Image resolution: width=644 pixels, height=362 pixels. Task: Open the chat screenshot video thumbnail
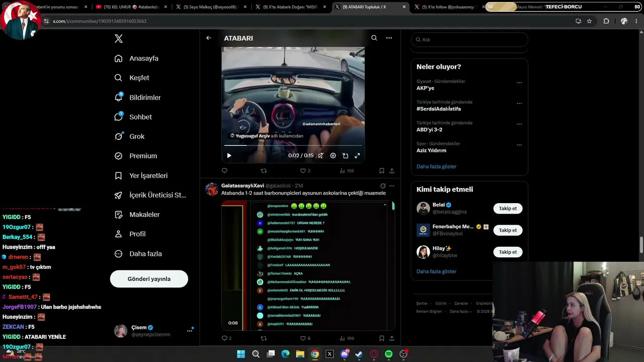pos(308,265)
